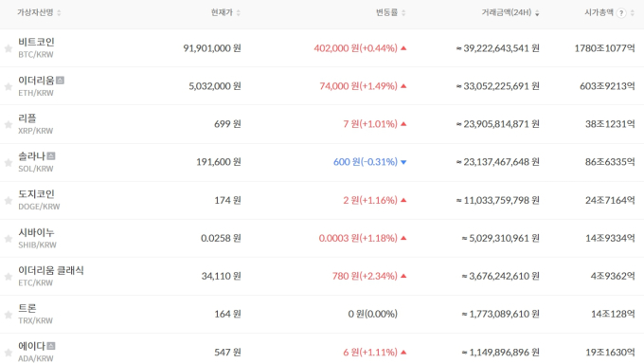644x363 pixels.
Task: Click the market cap 1780조1077억
Action: click(604, 48)
